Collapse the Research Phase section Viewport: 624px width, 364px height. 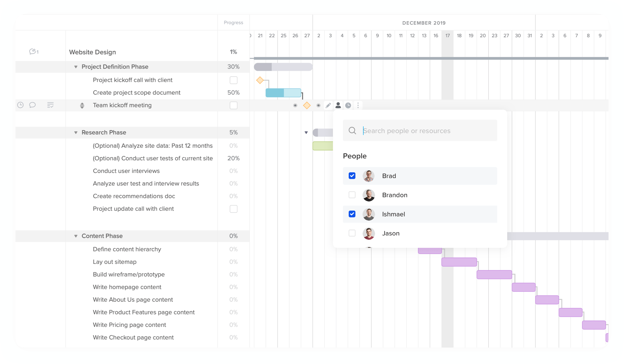click(x=76, y=132)
